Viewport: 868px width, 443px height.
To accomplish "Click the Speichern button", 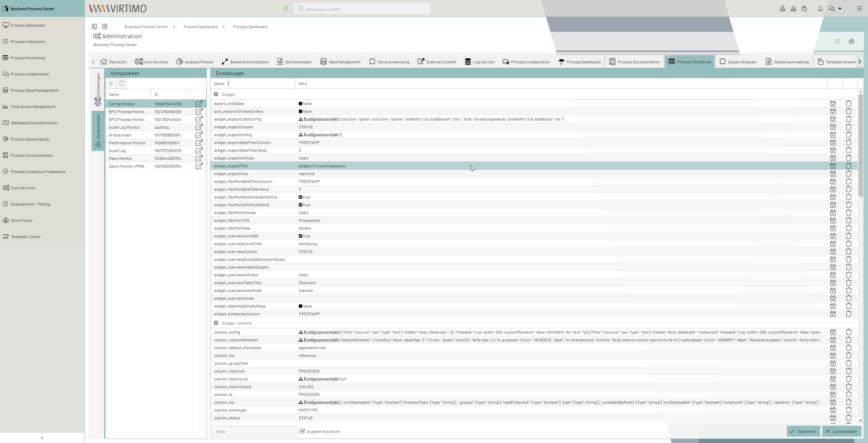I will coord(803,431).
